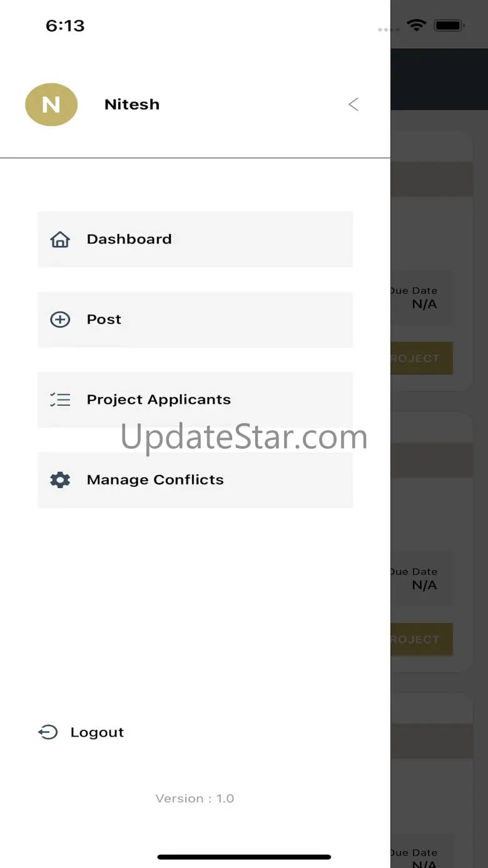This screenshot has width=488, height=868.
Task: Tap the Version 1.0 label
Action: pos(195,799)
